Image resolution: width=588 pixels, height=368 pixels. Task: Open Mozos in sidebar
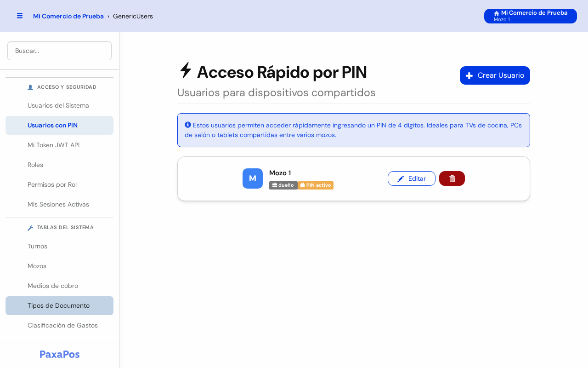click(x=59, y=266)
